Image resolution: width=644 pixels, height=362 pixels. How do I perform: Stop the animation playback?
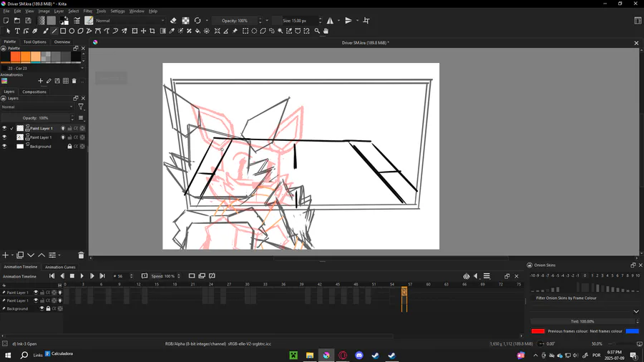coord(72,276)
